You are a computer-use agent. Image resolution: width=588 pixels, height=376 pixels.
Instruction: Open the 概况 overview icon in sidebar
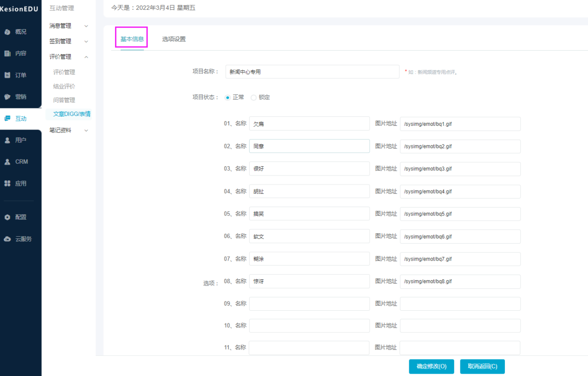pos(7,32)
